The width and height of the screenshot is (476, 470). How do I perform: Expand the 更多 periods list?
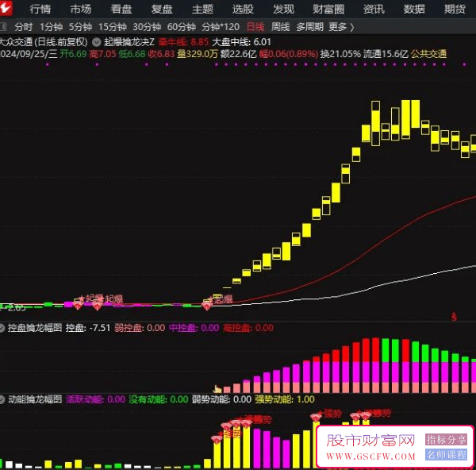[x=341, y=27]
